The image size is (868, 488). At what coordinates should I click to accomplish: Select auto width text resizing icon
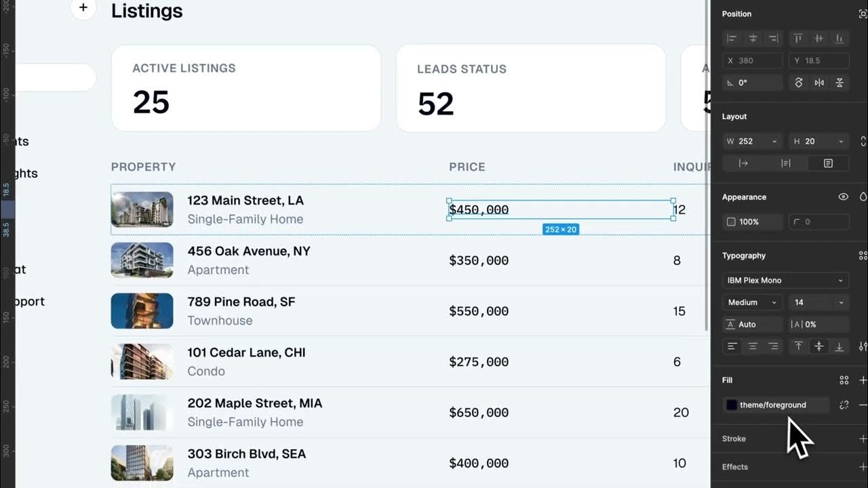tap(743, 163)
